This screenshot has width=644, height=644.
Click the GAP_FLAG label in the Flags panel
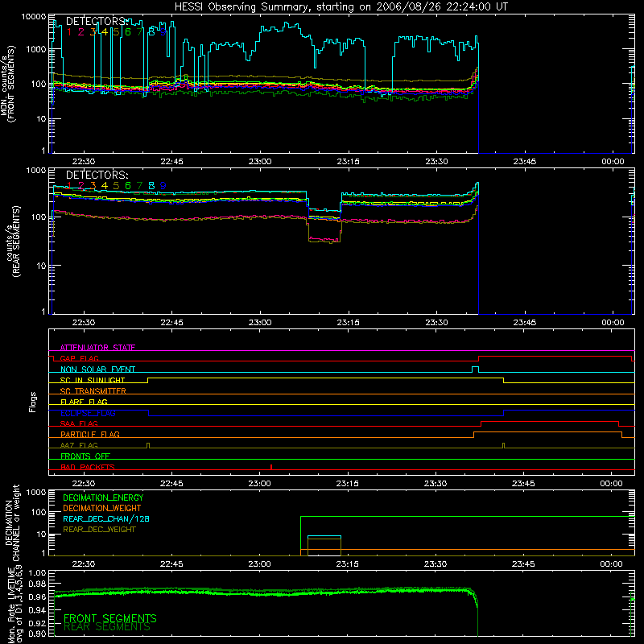click(x=79, y=358)
